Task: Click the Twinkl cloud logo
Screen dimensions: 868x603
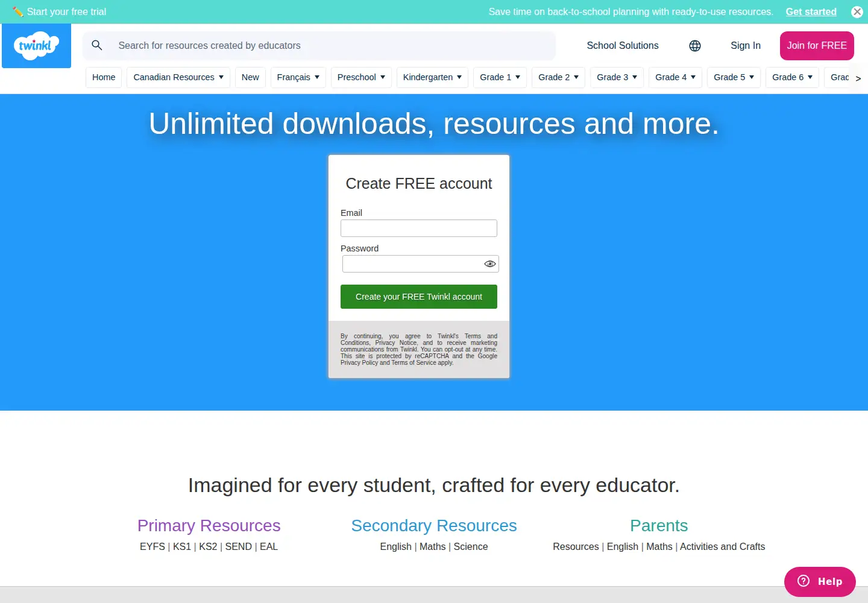Action: (x=36, y=46)
